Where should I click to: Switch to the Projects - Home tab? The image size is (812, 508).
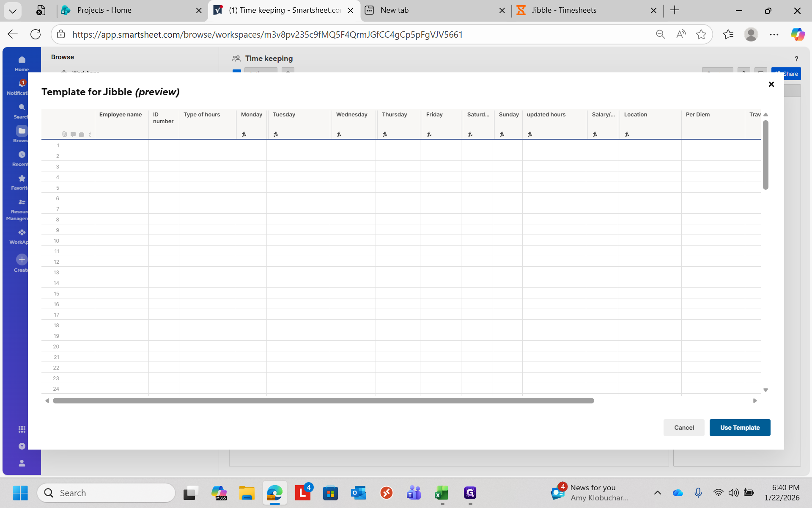click(104, 10)
